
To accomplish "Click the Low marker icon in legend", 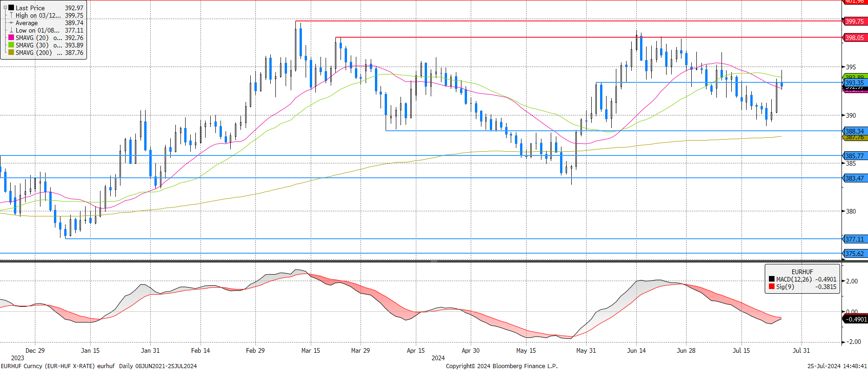I will [x=11, y=30].
